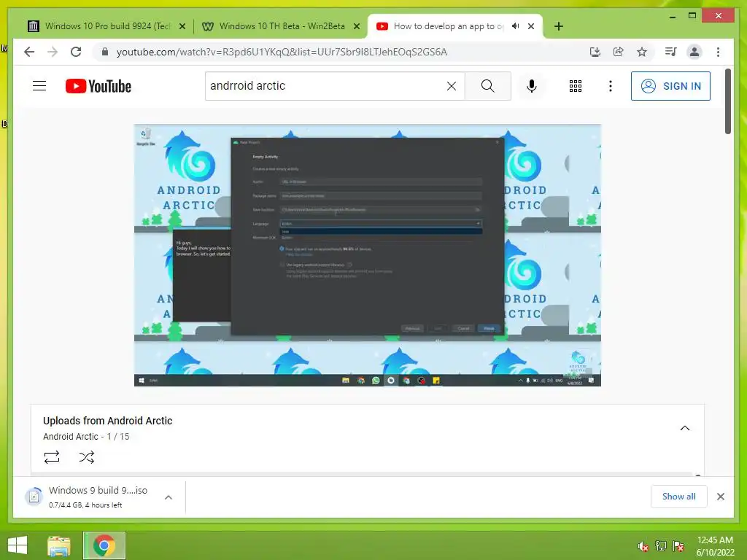Open the Uploads from Android Arctic playlist title
Screen dimensions: 747x560
108,421
